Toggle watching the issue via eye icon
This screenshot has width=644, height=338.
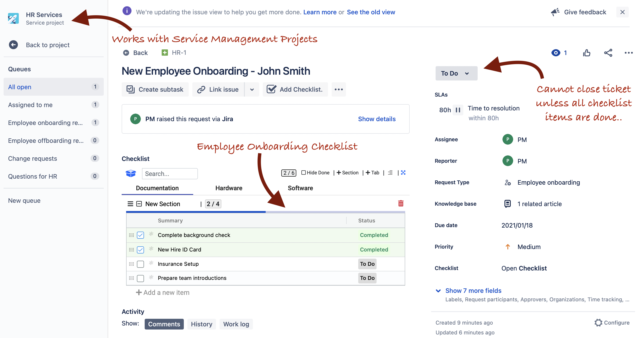click(x=556, y=53)
